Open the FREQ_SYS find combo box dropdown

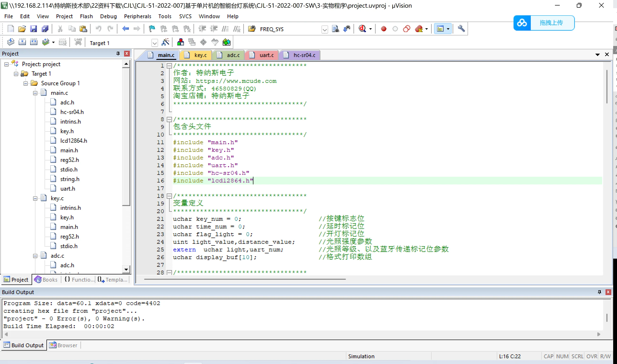tap(325, 29)
